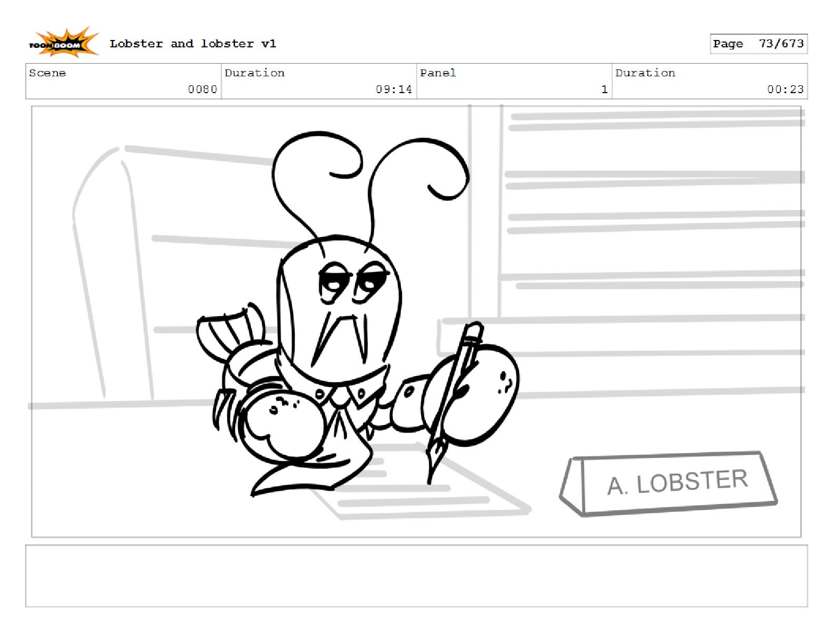Click the 'A. LOBSTER' nameplate
832x644 pixels.
(x=668, y=483)
